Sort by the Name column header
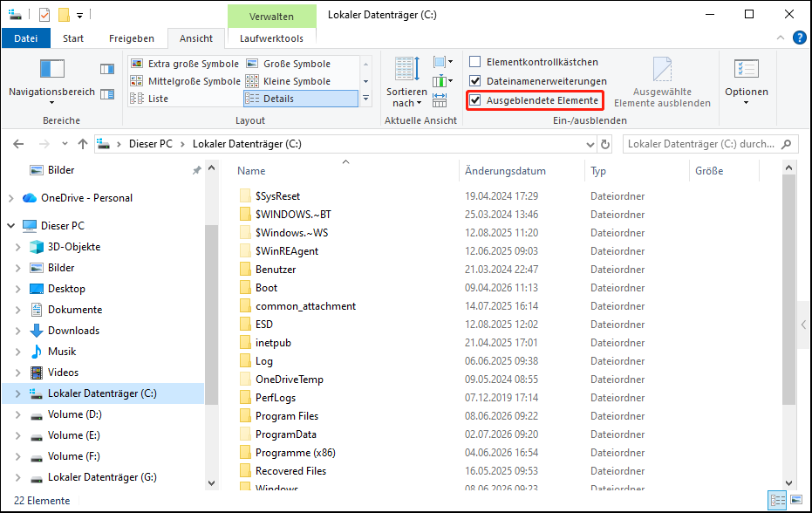The height and width of the screenshot is (513, 812). (x=251, y=171)
